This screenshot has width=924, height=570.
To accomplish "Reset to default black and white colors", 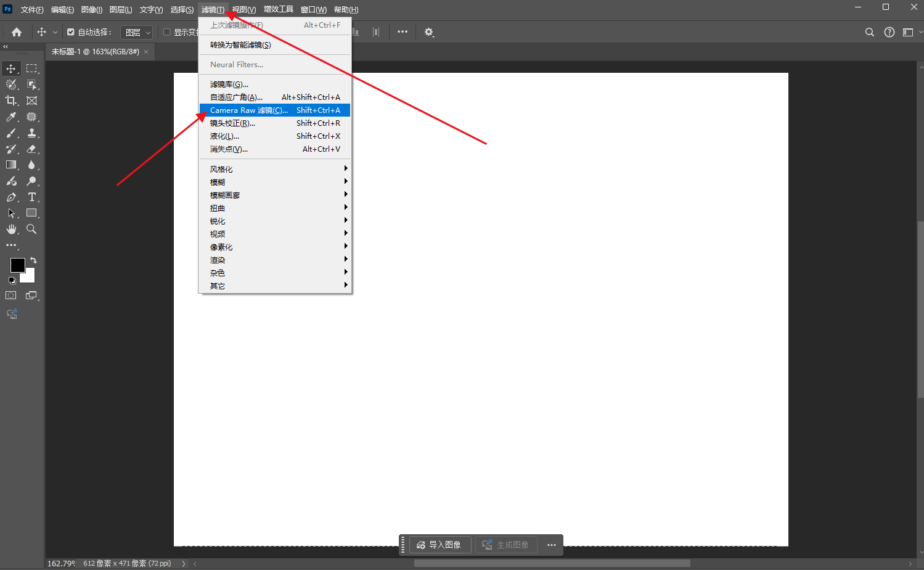I will tap(12, 280).
